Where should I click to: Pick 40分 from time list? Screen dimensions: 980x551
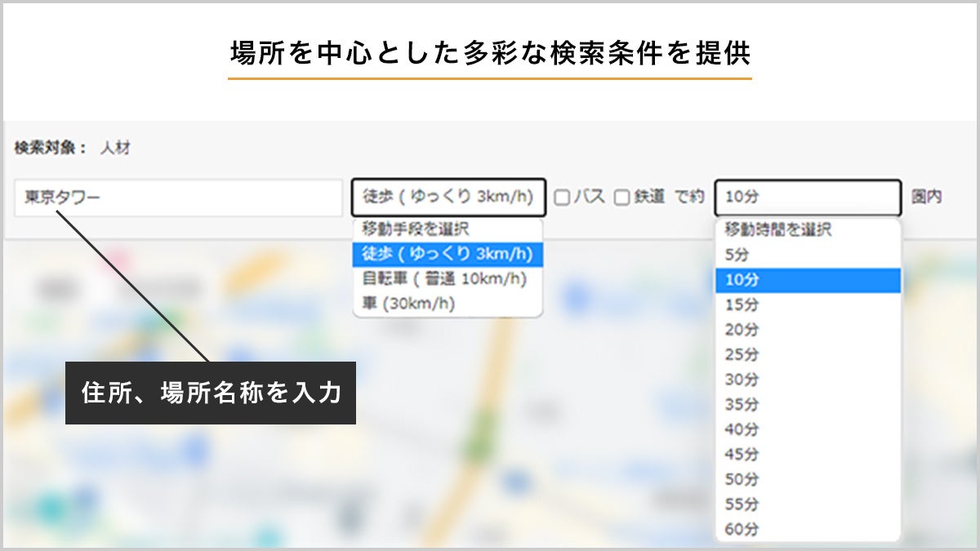[808, 429]
